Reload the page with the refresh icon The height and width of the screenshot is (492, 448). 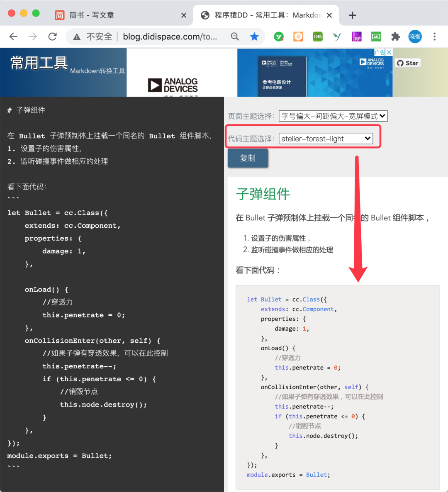52,37
